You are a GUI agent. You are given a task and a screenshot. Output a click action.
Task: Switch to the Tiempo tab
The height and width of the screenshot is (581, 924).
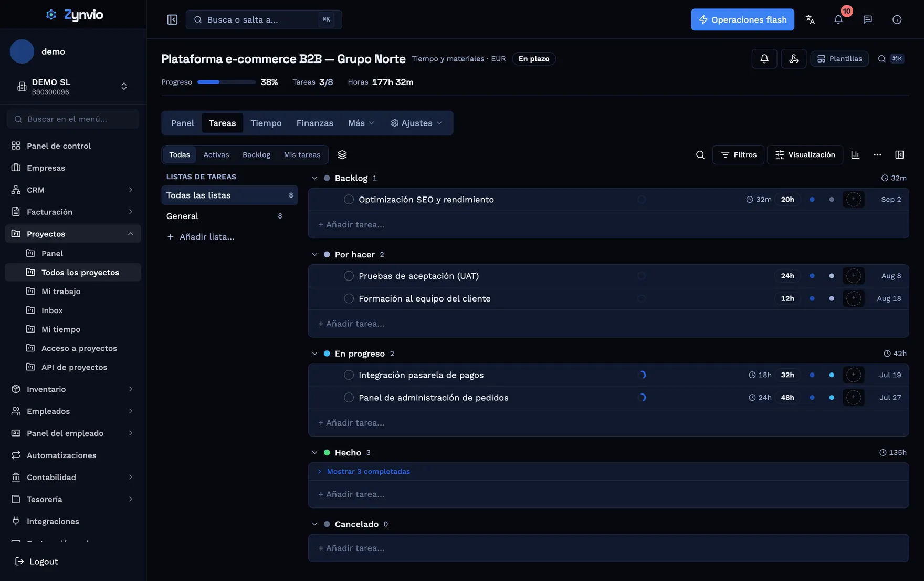pyautogui.click(x=266, y=123)
